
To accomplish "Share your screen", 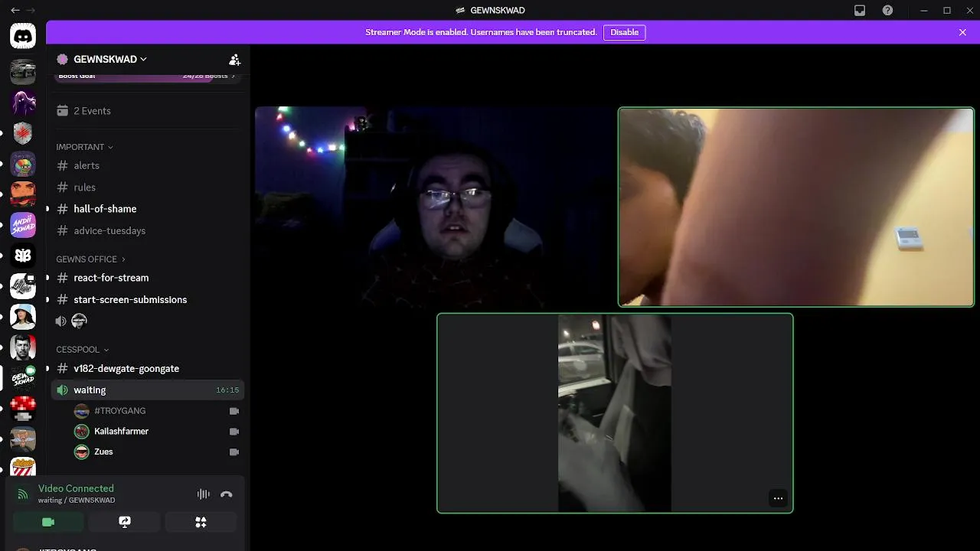I will [124, 522].
